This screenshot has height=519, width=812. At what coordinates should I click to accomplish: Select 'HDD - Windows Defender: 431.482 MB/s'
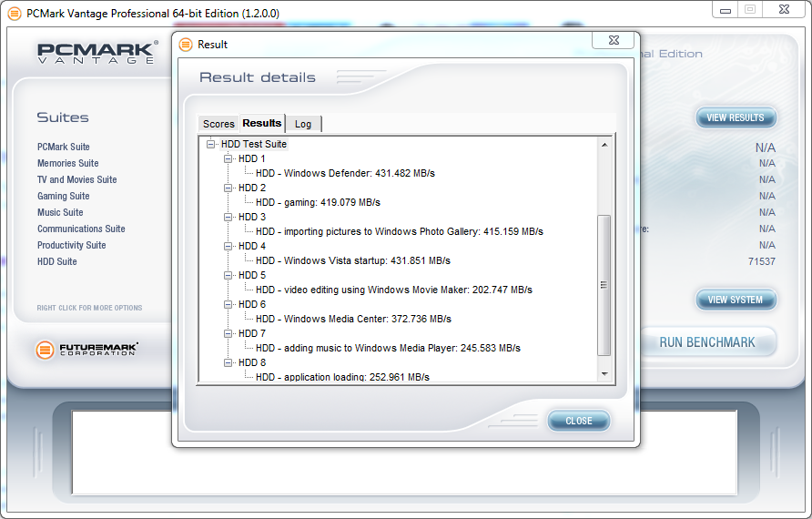[345, 173]
